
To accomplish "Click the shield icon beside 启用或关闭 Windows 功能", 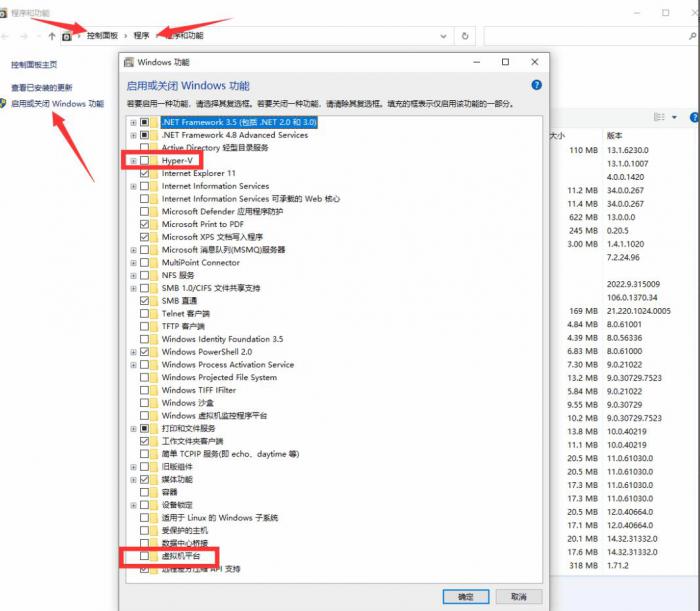I will [x=4, y=104].
